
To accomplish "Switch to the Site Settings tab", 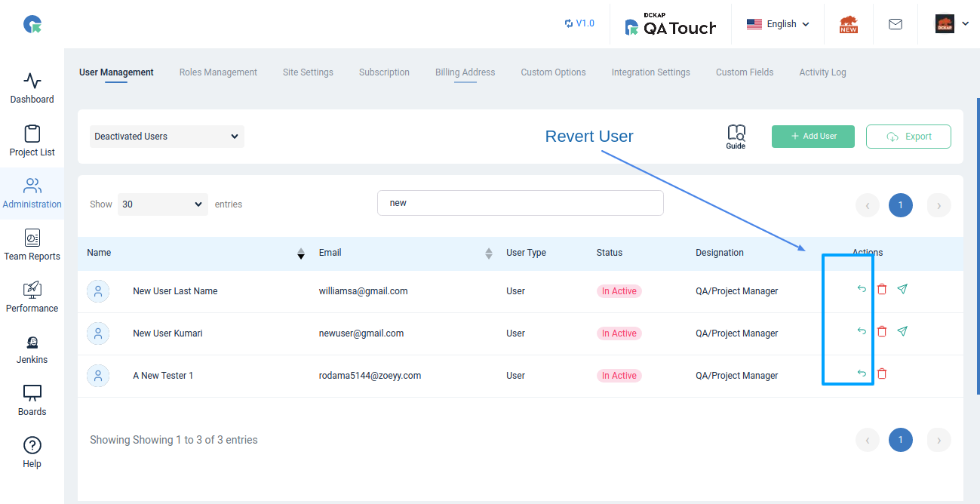I will tap(308, 72).
